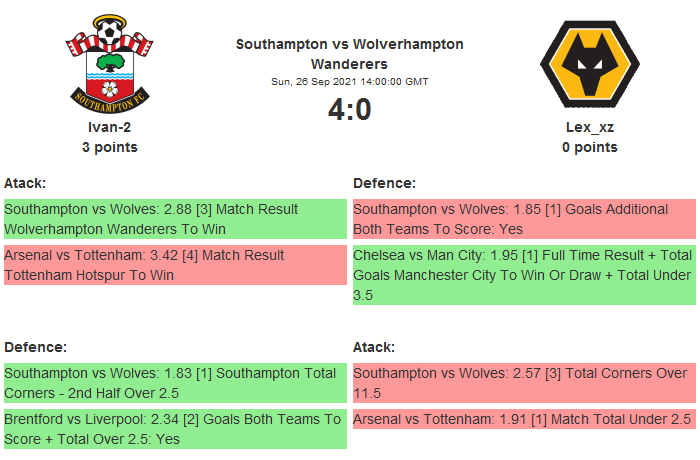Click the left Atack section heading

click(25, 183)
